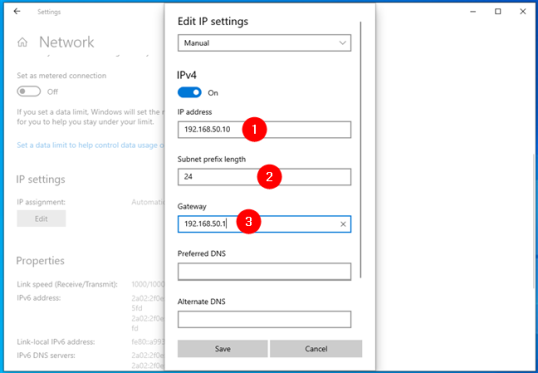
Task: Minimize the Settings window
Action: click(x=473, y=12)
